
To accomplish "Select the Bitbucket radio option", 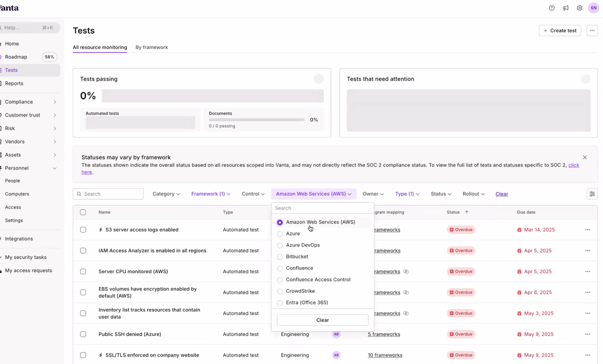I will (x=280, y=257).
